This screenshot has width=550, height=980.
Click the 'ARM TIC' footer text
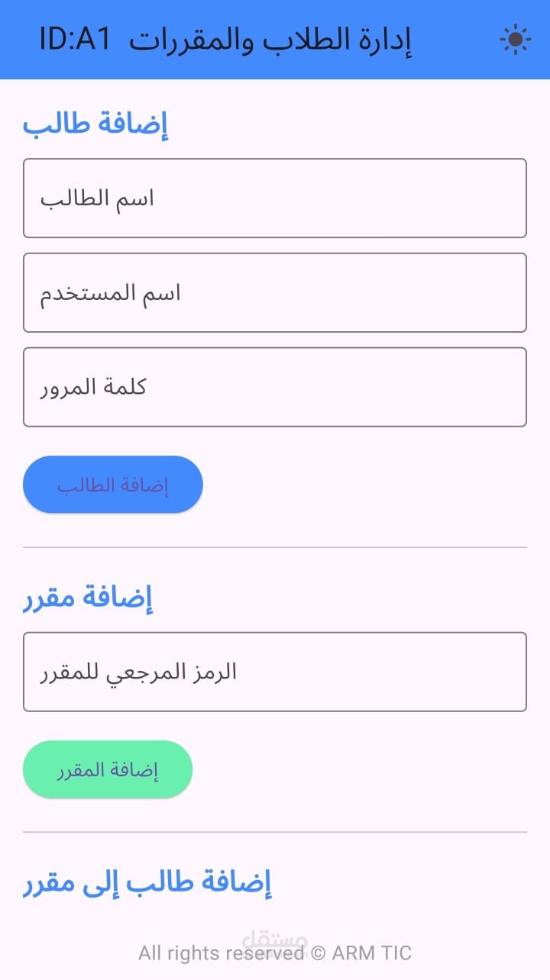click(x=372, y=953)
